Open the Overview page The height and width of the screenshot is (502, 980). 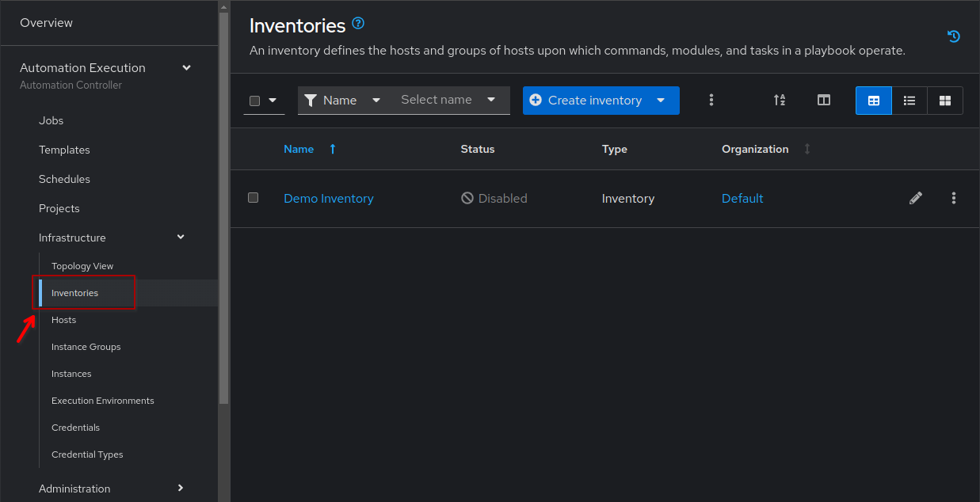[46, 23]
